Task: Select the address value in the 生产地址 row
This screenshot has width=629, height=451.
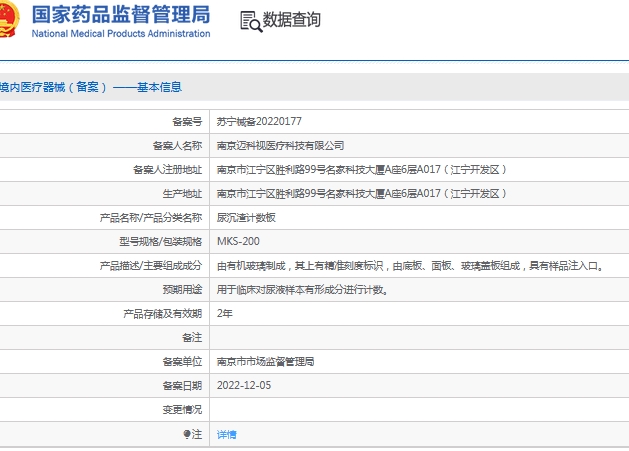Action: (362, 193)
